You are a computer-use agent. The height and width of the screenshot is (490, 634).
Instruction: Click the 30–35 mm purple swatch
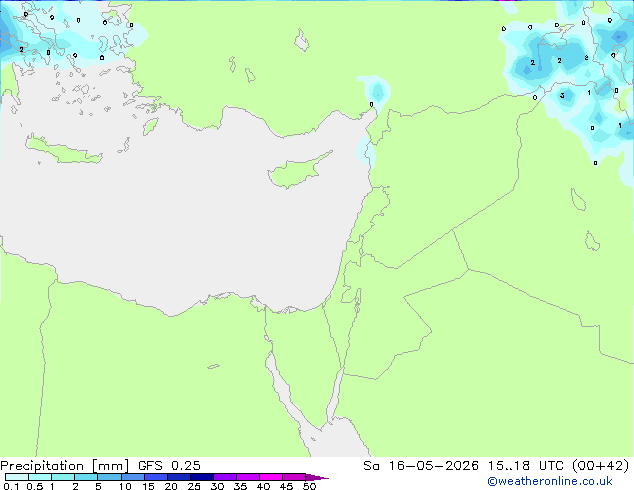224,477
